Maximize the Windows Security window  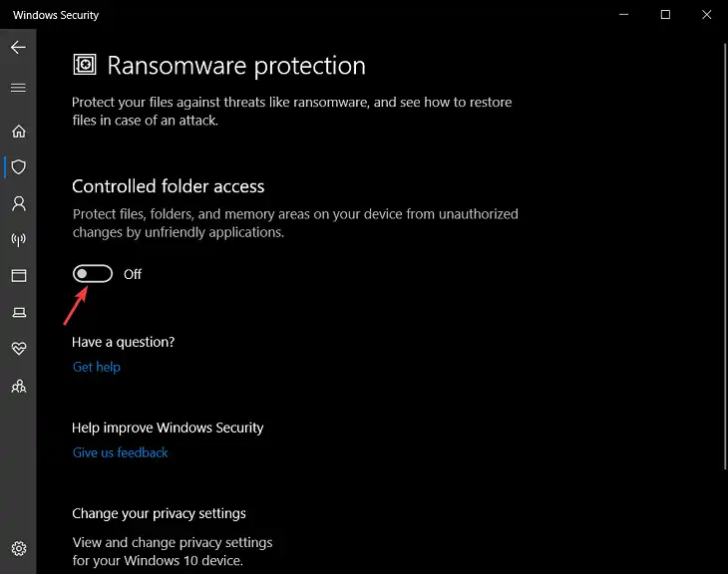click(x=665, y=14)
